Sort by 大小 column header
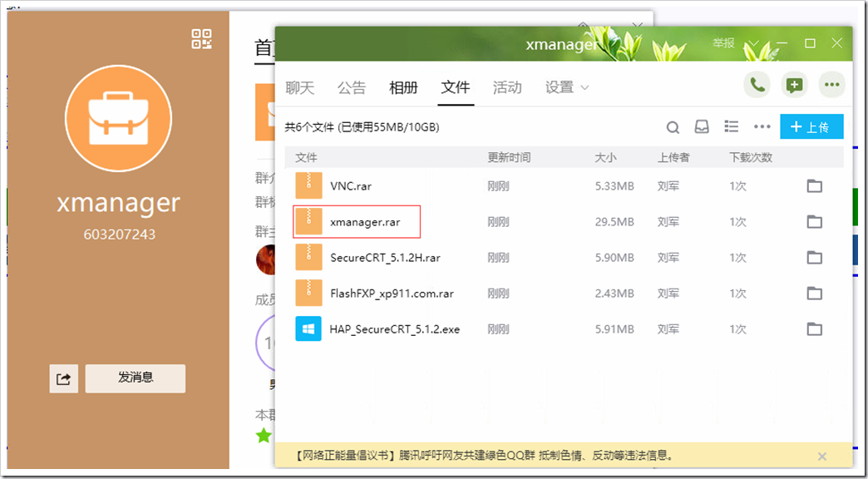 (605, 158)
